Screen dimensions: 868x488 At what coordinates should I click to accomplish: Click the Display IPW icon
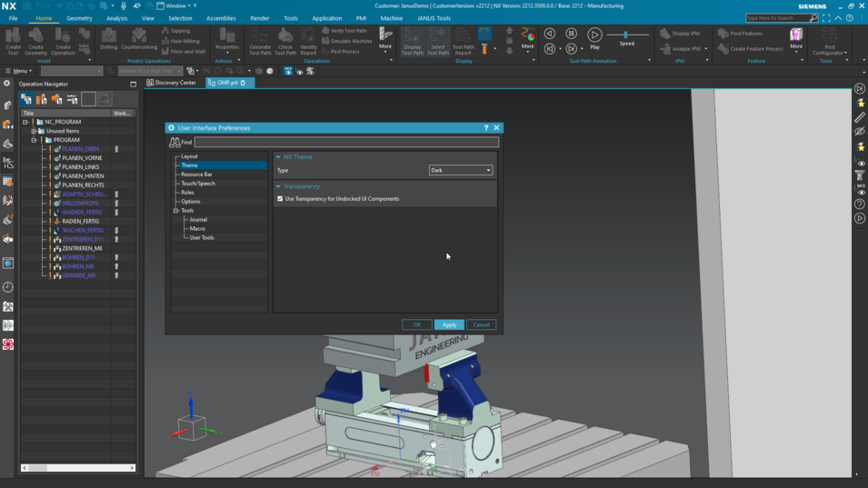tap(681, 34)
